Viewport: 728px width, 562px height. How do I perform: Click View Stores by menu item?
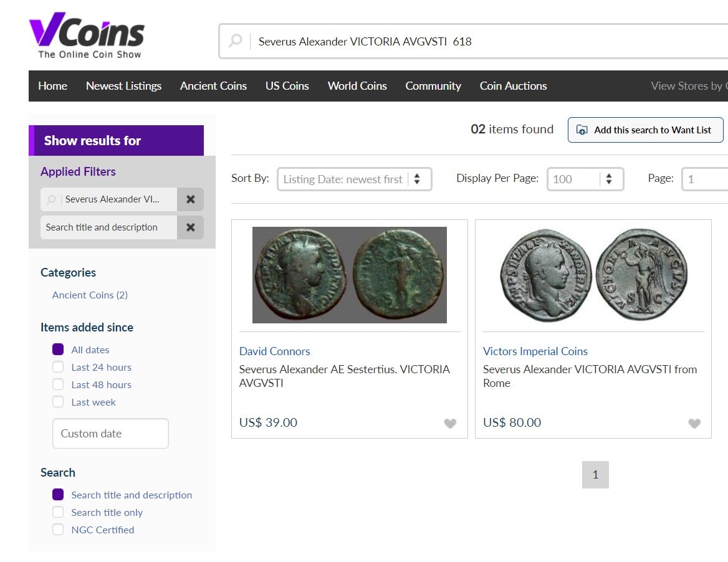(689, 86)
